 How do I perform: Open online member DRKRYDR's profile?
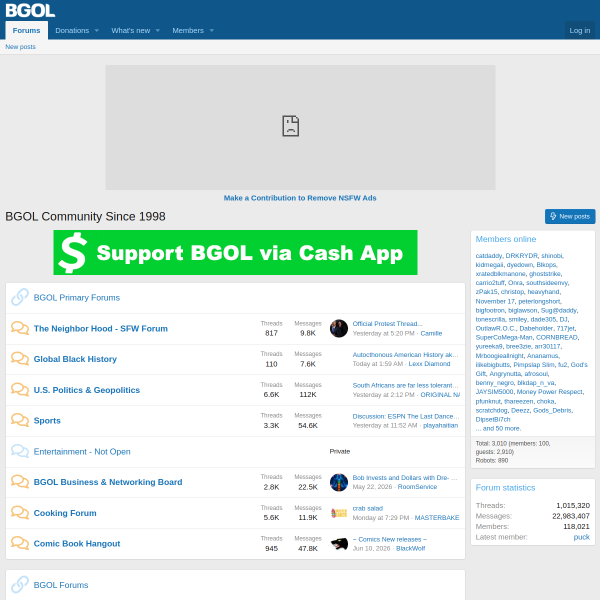pyautogui.click(x=522, y=256)
